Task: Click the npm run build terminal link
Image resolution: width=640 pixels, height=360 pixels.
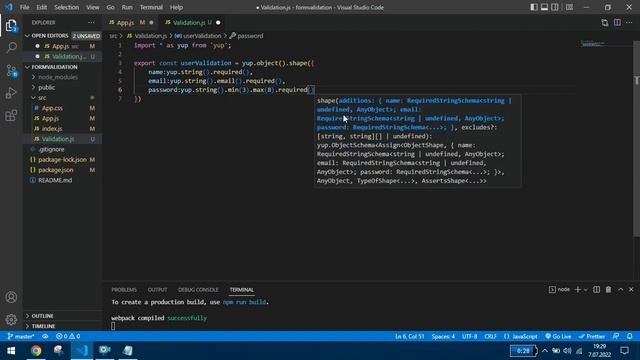Action: 244,302
